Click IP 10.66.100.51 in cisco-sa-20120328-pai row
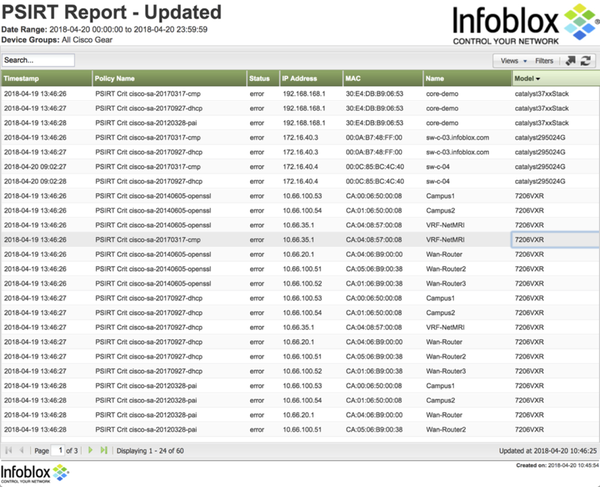Image resolution: width=600 pixels, height=487 pixels. (302, 430)
